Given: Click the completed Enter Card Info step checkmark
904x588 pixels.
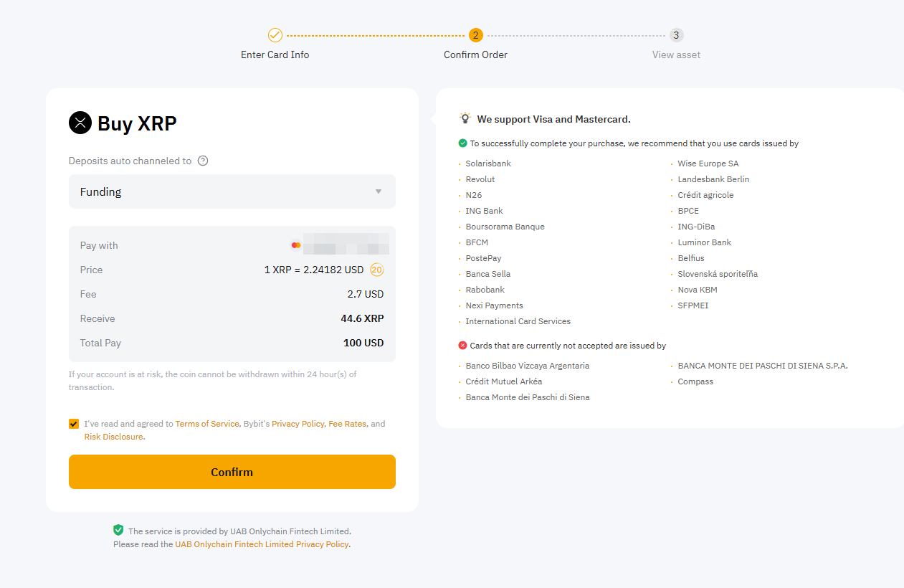Looking at the screenshot, I should pos(275,35).
